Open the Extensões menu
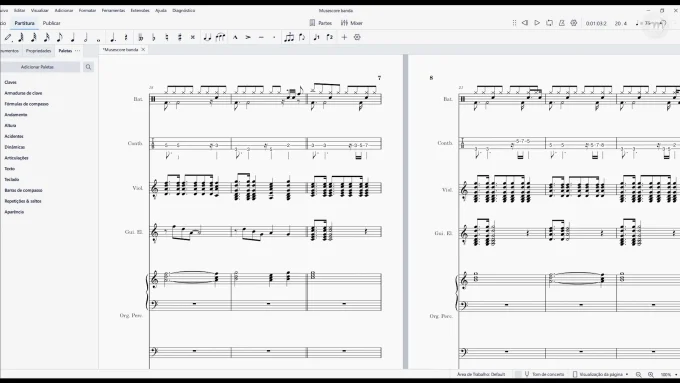Screen dimensions: 680x383 [x=140, y=10]
